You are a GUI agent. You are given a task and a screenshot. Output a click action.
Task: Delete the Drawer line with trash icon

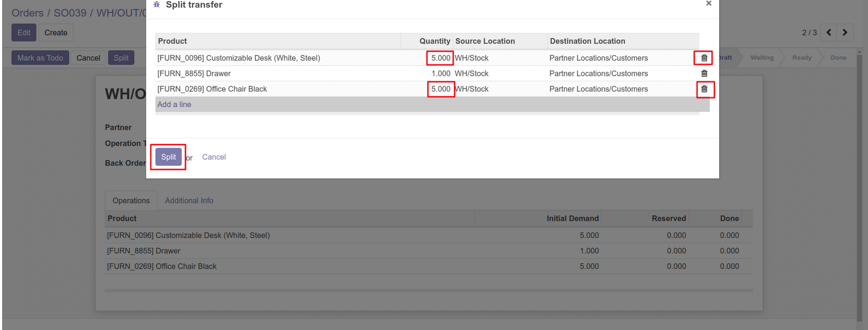click(x=704, y=74)
